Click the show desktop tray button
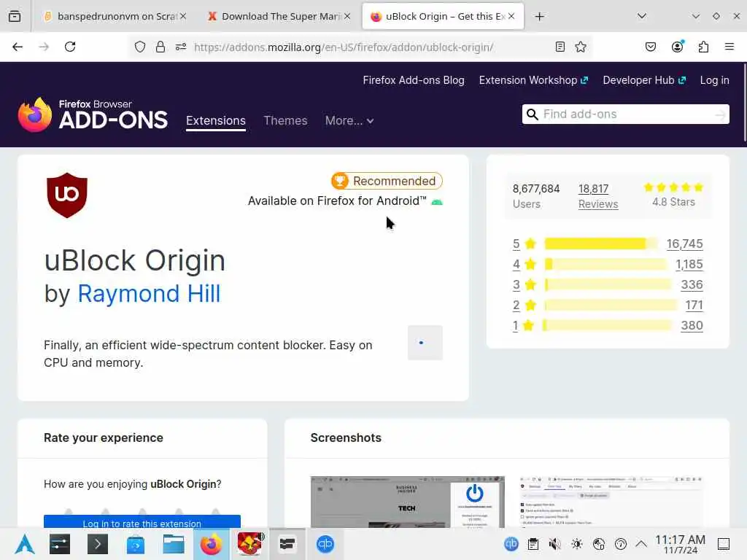 (724, 544)
